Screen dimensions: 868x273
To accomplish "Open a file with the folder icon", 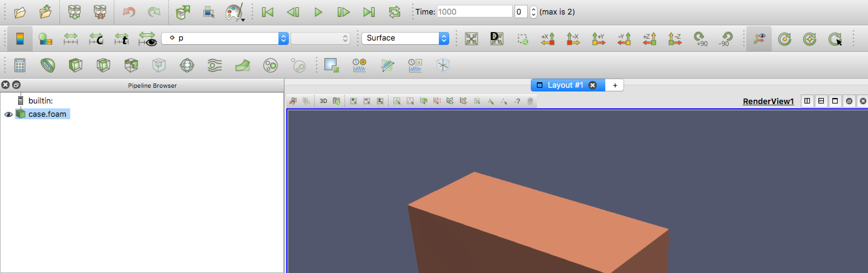I will tap(20, 12).
